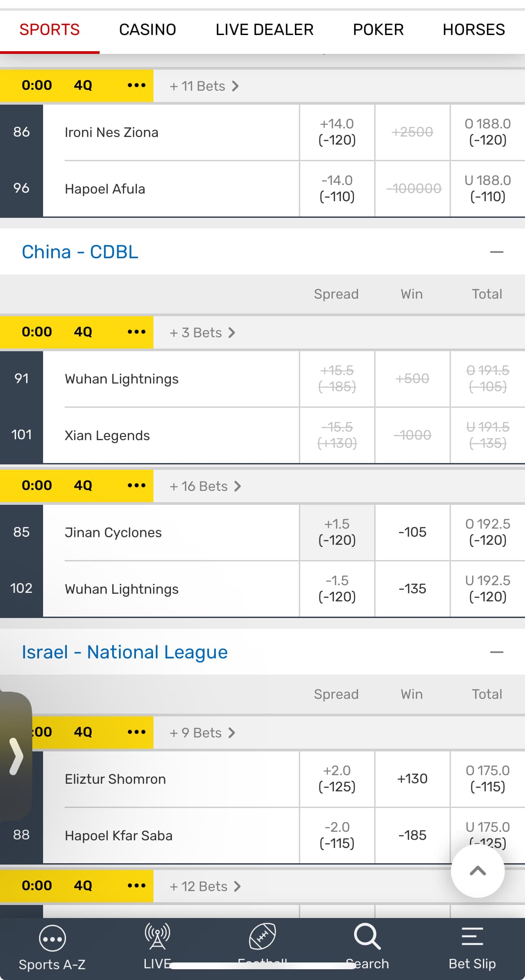The image size is (525, 980).
Task: Pick Over 188.0 total for Ironi Nes Ziona
Action: click(x=488, y=132)
